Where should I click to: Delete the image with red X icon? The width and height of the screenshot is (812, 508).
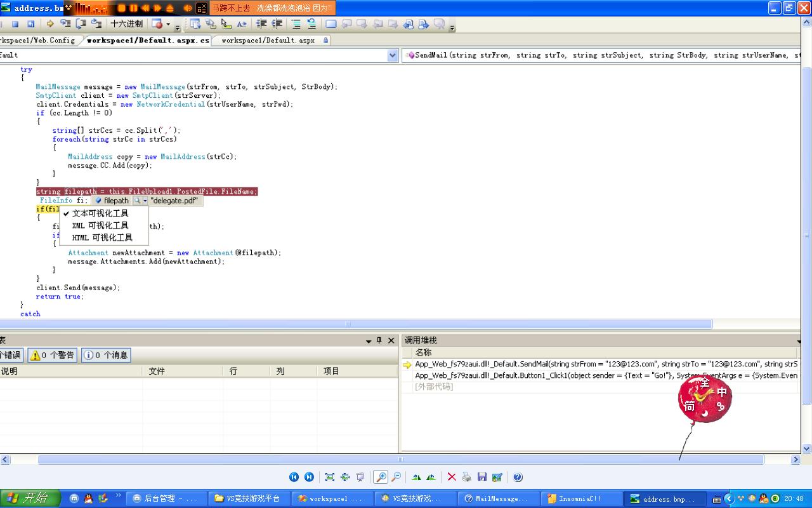[452, 477]
